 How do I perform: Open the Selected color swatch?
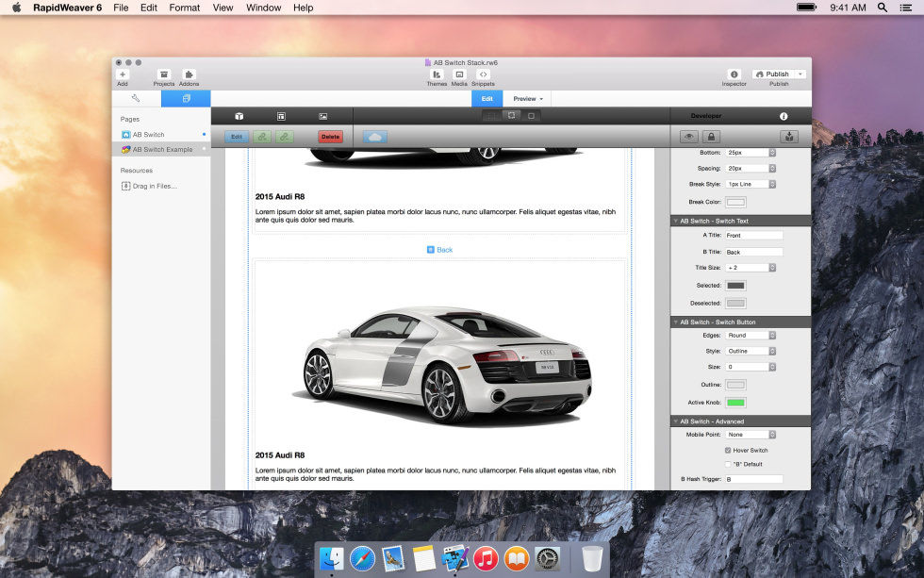tap(735, 286)
